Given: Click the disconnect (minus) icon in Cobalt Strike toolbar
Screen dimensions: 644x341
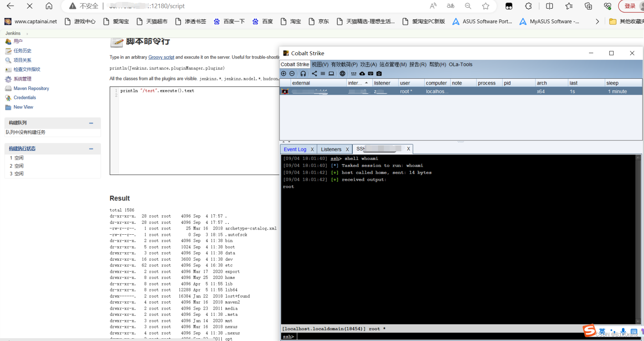Looking at the screenshot, I should [x=292, y=73].
